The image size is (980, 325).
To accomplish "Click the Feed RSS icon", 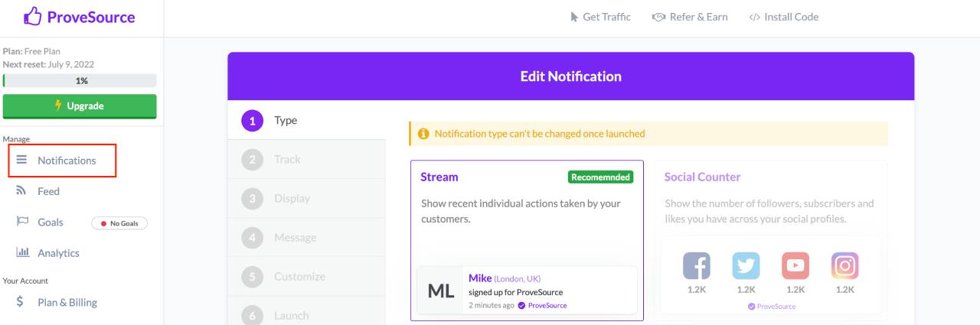I will click(x=21, y=191).
